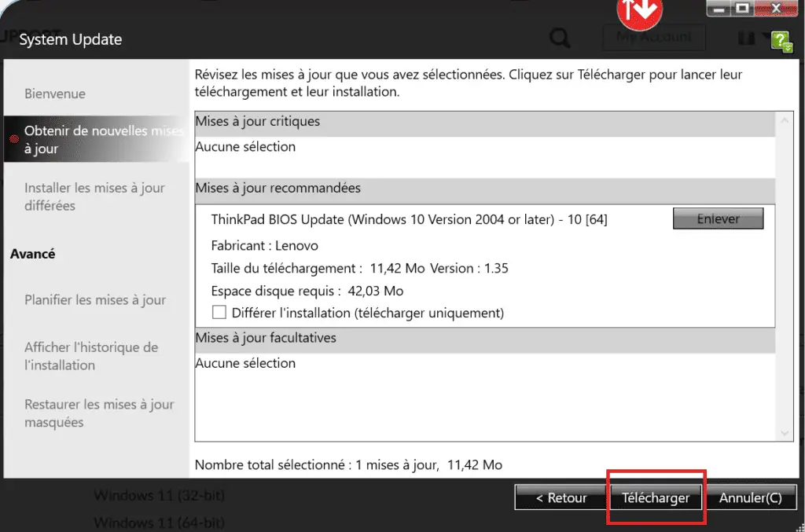The width and height of the screenshot is (805, 532).
Task: Open the Bienvenue section
Action: 55,94
